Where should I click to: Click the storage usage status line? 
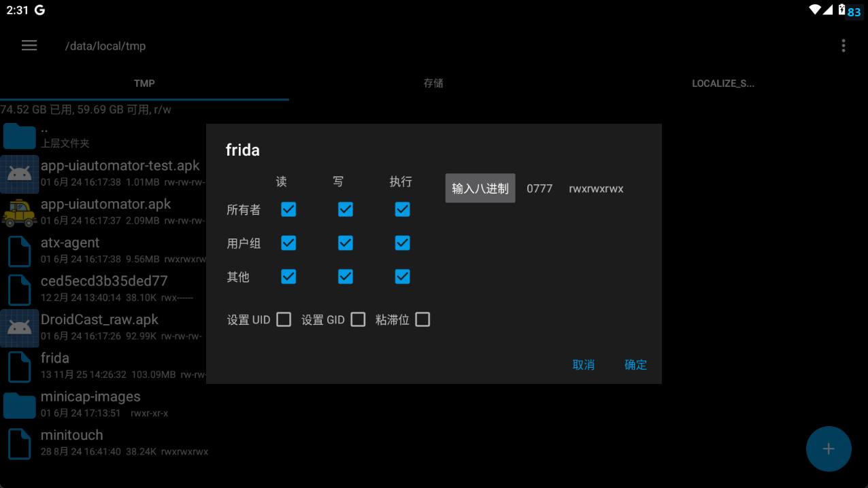[x=86, y=109]
